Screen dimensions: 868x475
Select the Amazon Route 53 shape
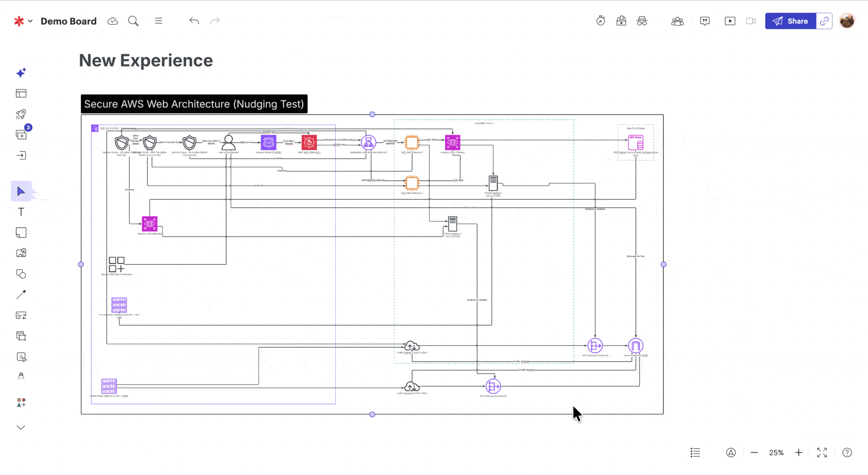[268, 143]
